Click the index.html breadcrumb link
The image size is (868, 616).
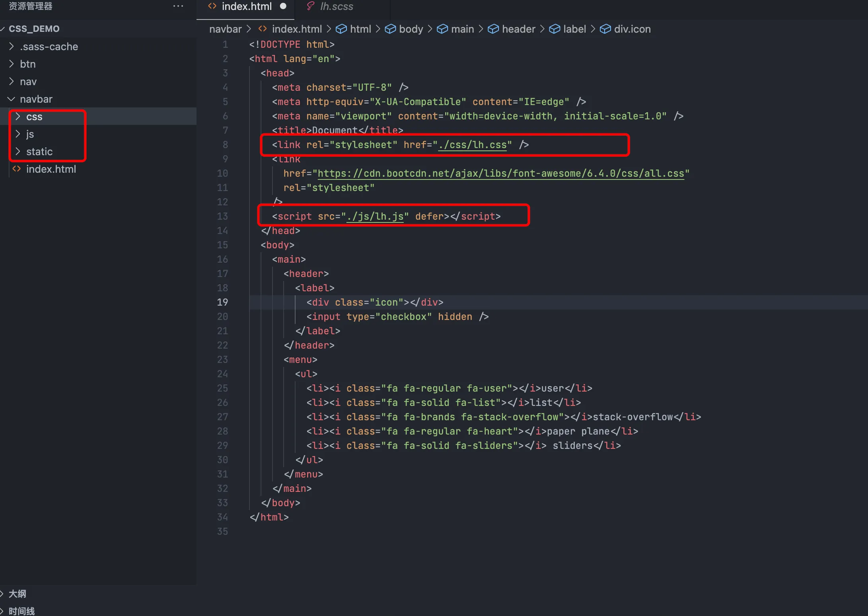point(293,29)
